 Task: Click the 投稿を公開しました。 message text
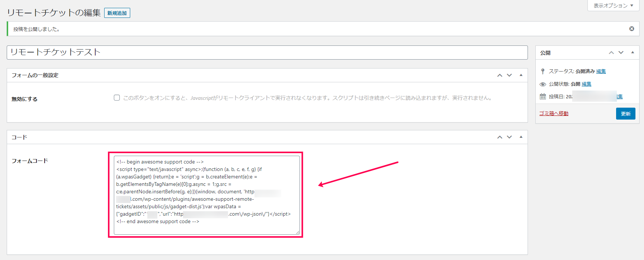(x=37, y=29)
